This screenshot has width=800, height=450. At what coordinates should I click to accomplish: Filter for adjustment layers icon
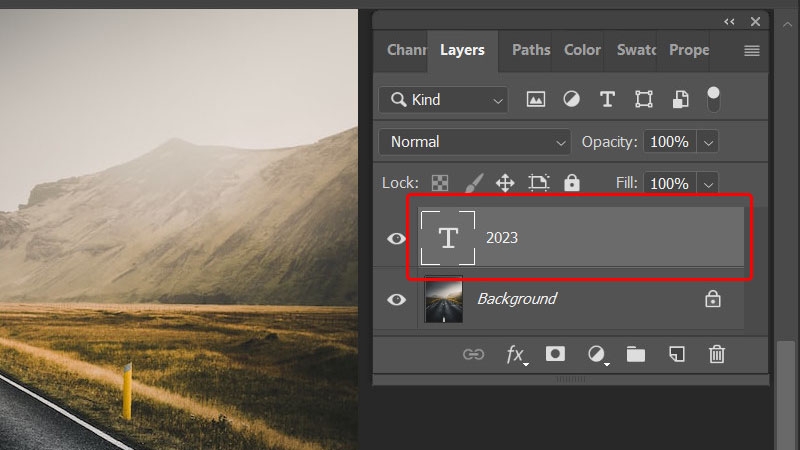[x=571, y=99]
